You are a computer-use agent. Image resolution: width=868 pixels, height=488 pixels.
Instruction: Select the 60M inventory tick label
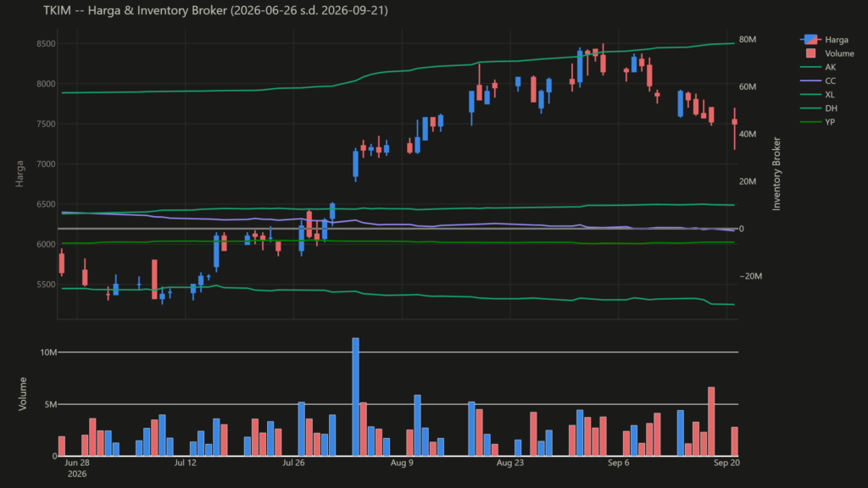pyautogui.click(x=748, y=87)
